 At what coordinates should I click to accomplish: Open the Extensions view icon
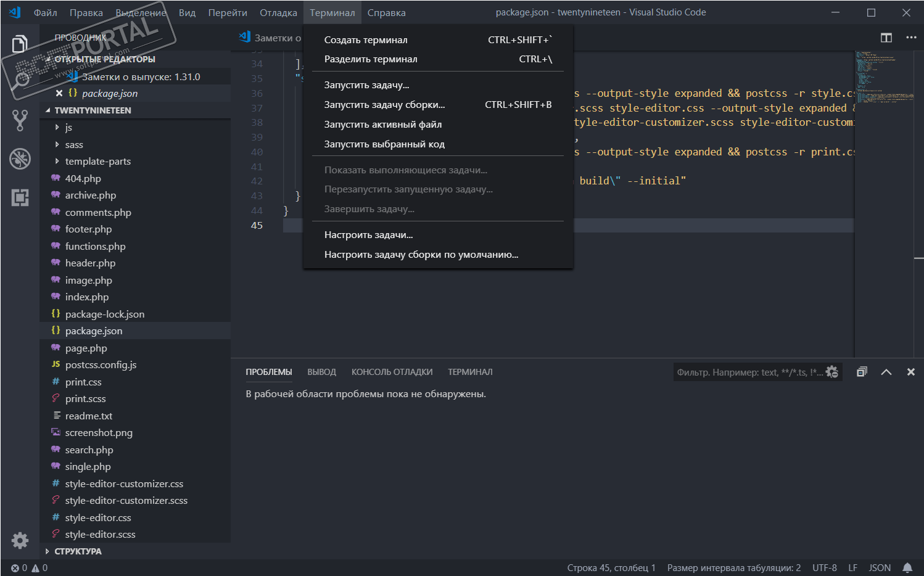[x=20, y=197]
